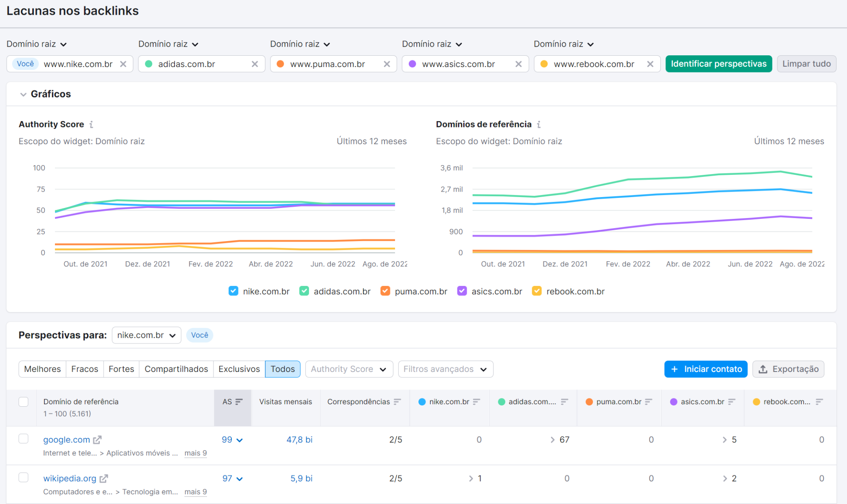847x504 pixels.
Task: Click green color dot in adidas.com.br field
Action: click(148, 64)
